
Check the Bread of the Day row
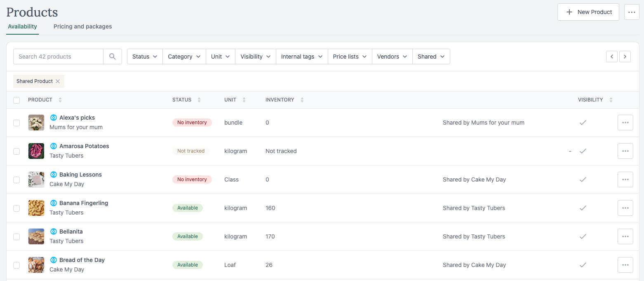click(x=16, y=265)
